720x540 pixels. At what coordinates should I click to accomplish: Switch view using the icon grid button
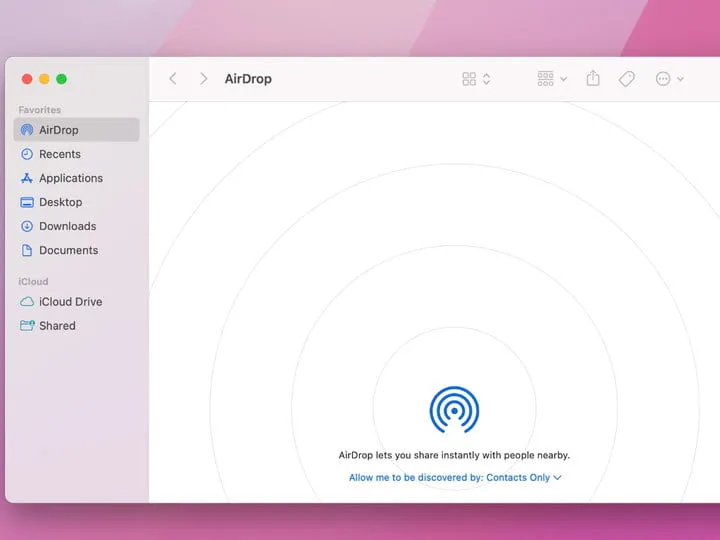(470, 79)
